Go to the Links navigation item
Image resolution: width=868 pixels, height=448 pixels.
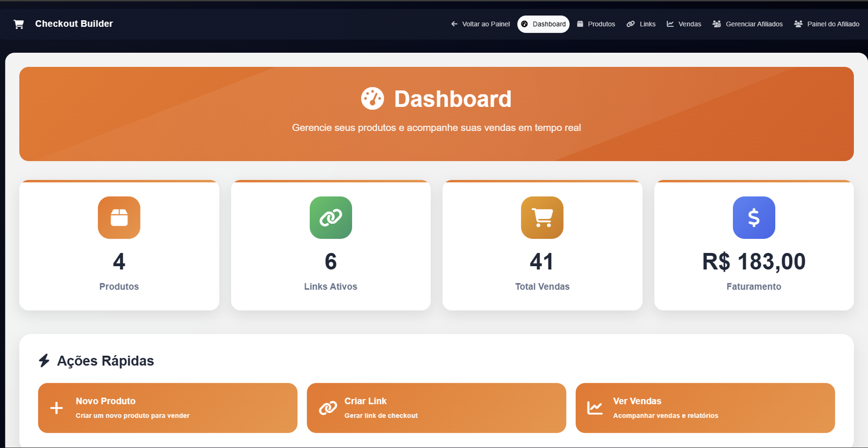tap(641, 24)
